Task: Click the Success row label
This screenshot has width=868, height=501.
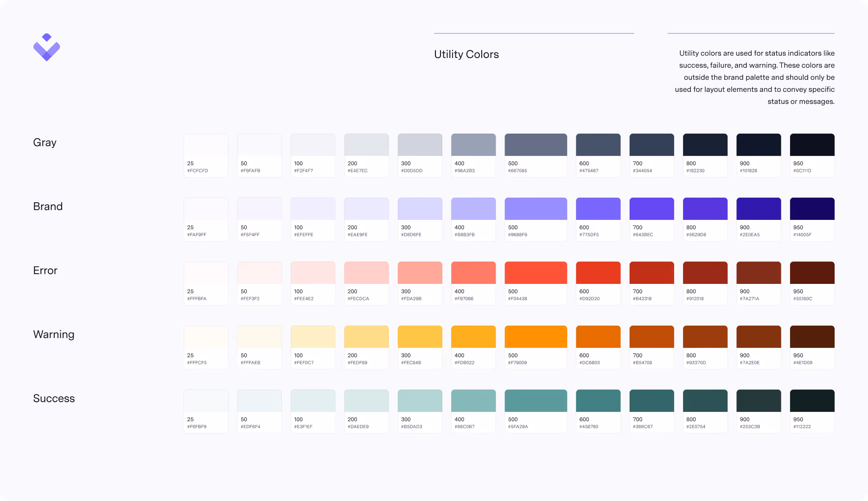Action: pyautogui.click(x=54, y=398)
